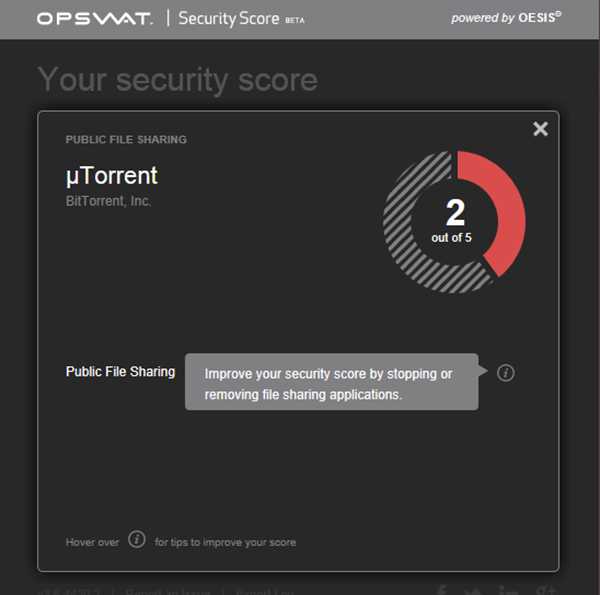Select the µTorrent application title

(x=111, y=176)
